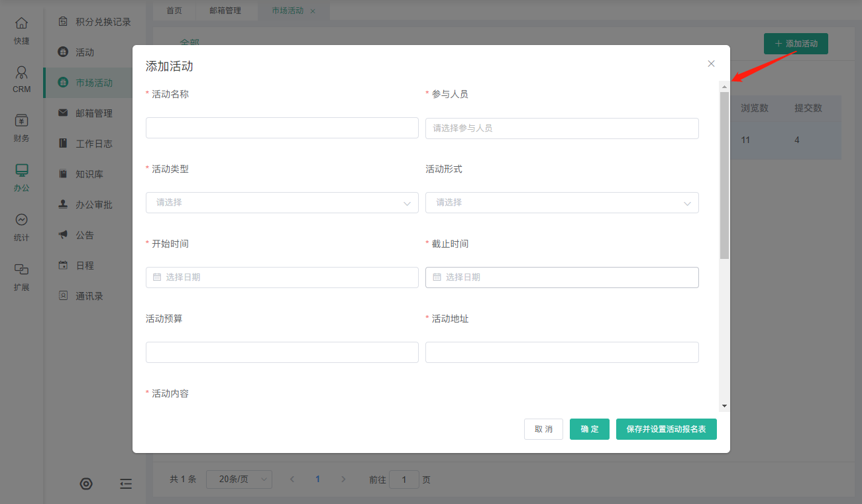Click the 通讯录 contacts icon

point(63,296)
